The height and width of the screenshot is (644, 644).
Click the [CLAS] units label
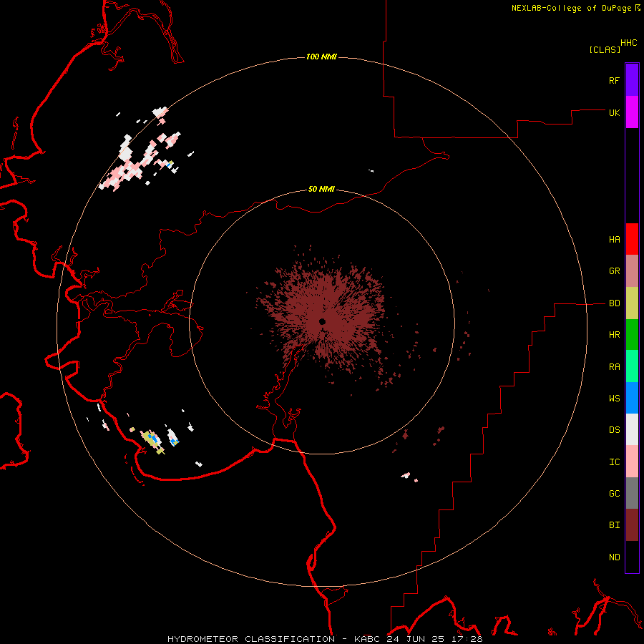(605, 49)
